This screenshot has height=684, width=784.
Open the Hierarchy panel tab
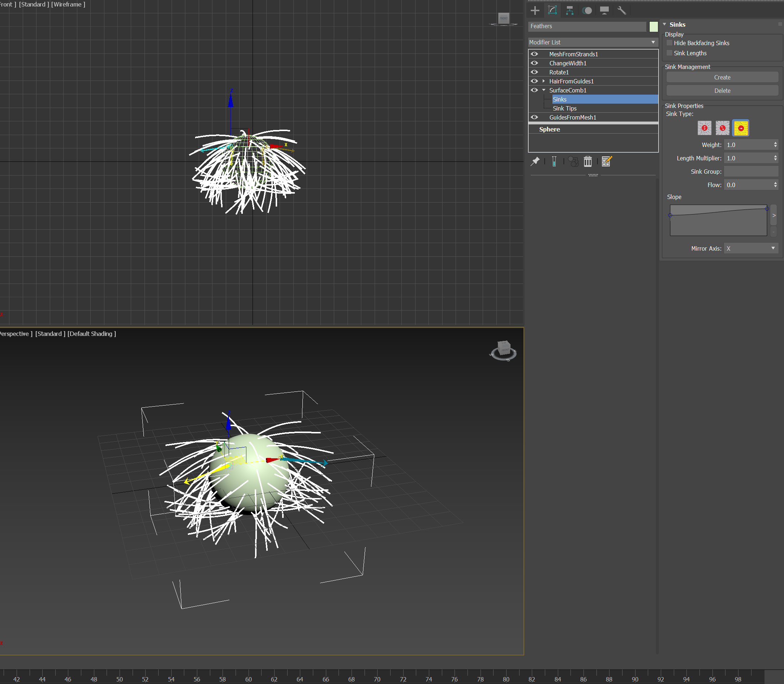(569, 11)
